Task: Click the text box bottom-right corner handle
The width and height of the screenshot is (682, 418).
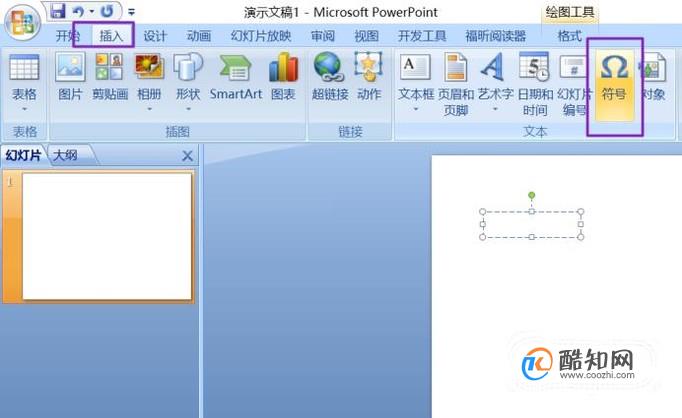Action: click(581, 237)
